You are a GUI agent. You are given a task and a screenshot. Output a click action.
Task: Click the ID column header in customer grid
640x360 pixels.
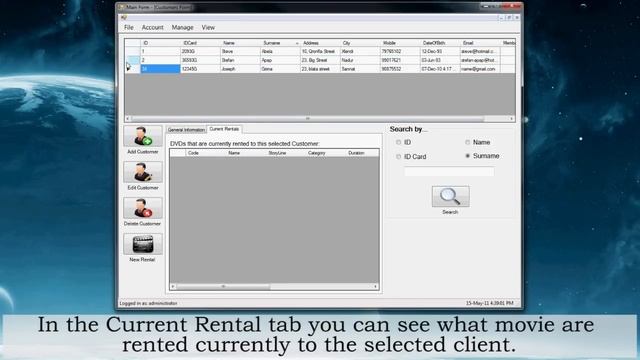coord(160,43)
